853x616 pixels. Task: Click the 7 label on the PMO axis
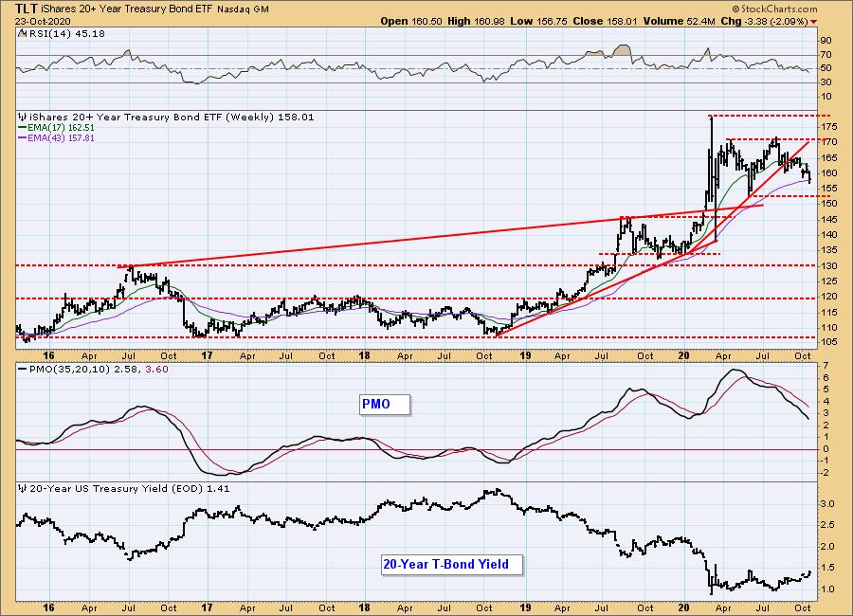(826, 365)
